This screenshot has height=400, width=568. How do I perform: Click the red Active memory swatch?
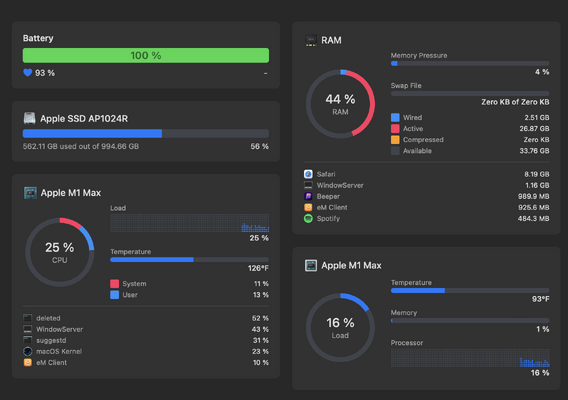395,129
